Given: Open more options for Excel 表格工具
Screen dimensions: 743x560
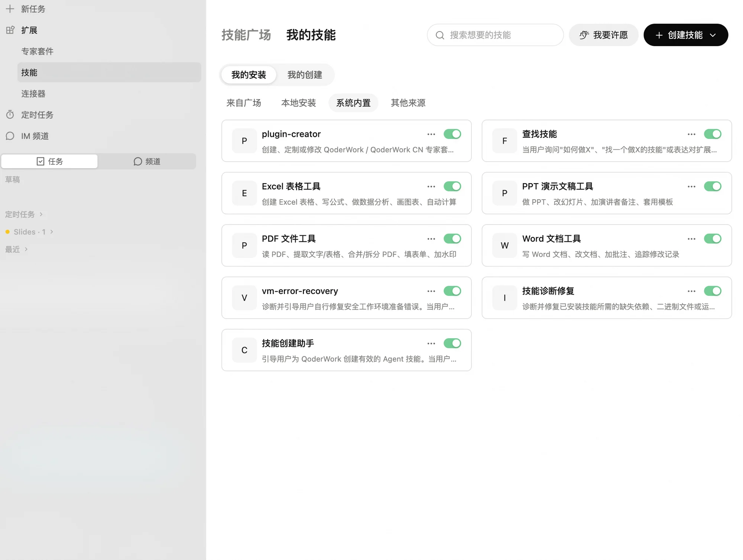Looking at the screenshot, I should pyautogui.click(x=431, y=187).
